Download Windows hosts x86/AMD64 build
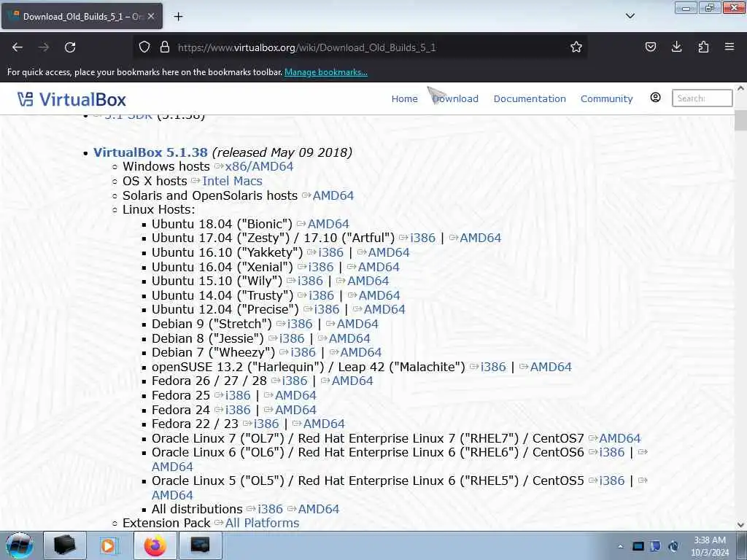The width and height of the screenshot is (747, 560). click(x=259, y=167)
